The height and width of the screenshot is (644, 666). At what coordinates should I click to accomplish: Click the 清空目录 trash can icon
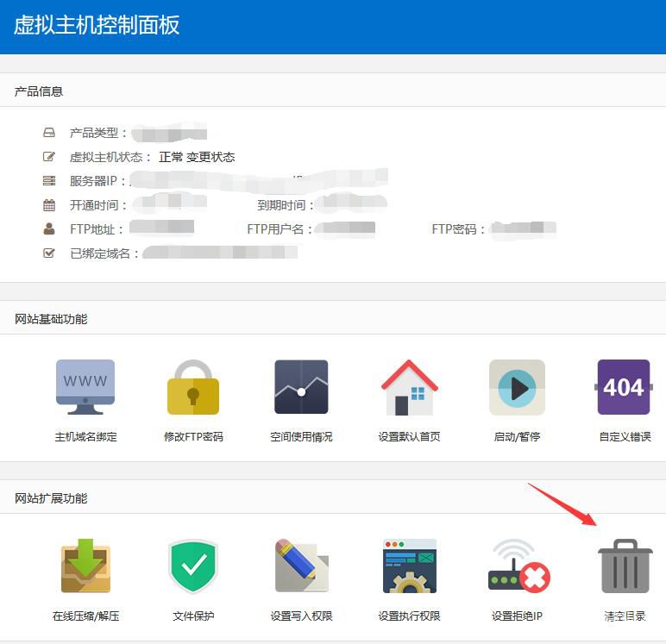(x=625, y=566)
